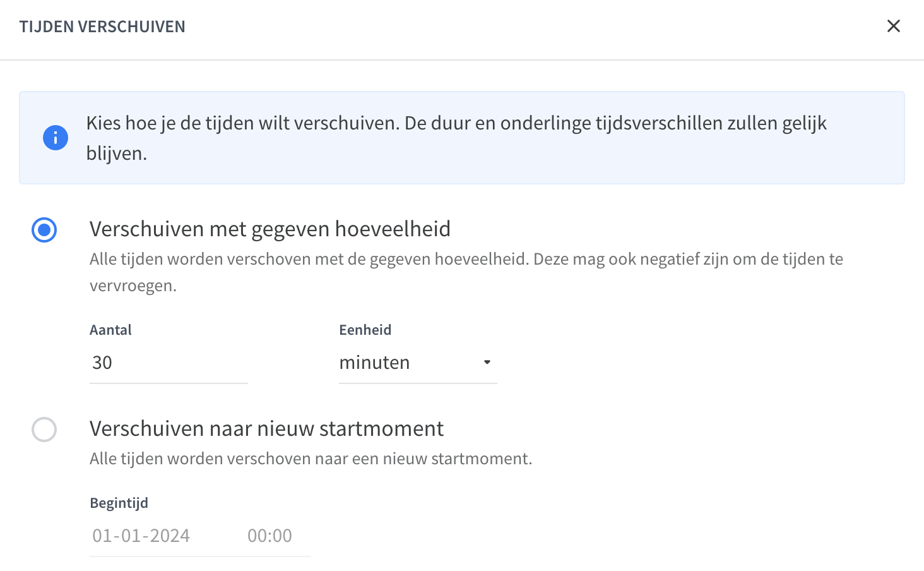Viewport: 924px width, 571px height.
Task: Click the Begintijd time field 00:00
Action: [269, 536]
